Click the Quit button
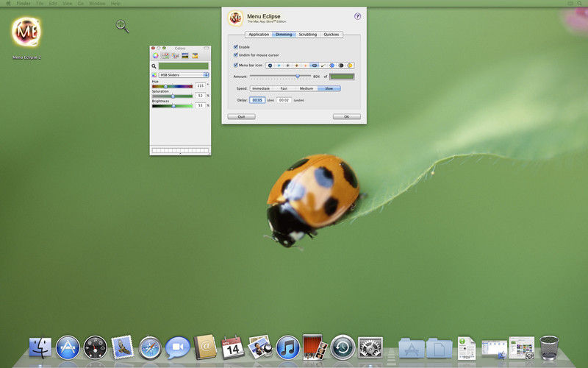Viewport: 588px width, 368px height. pyautogui.click(x=242, y=117)
